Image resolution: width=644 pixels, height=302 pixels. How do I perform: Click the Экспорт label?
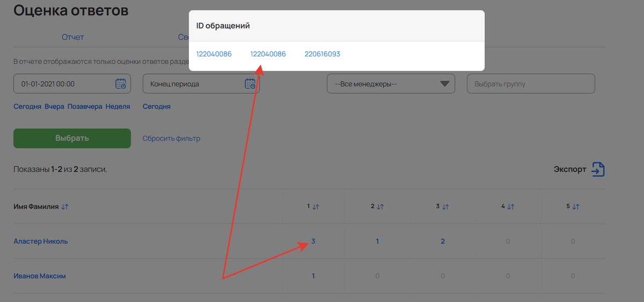tap(570, 170)
